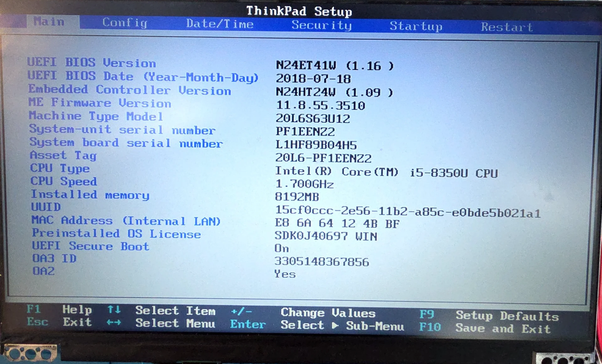Image resolution: width=602 pixels, height=364 pixels.
Task: Click MAC Address (Internal LAN) label
Action: 126,220
